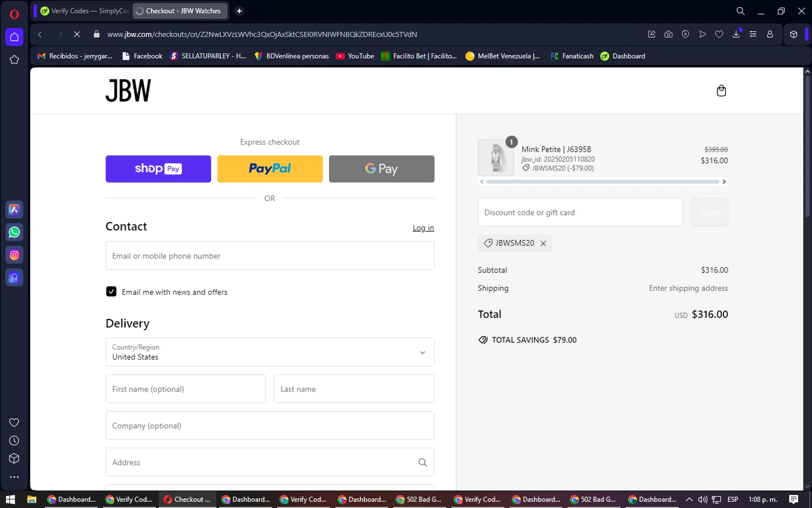This screenshot has height=508, width=812.
Task: Click the lock site info icon
Action: [97, 34]
